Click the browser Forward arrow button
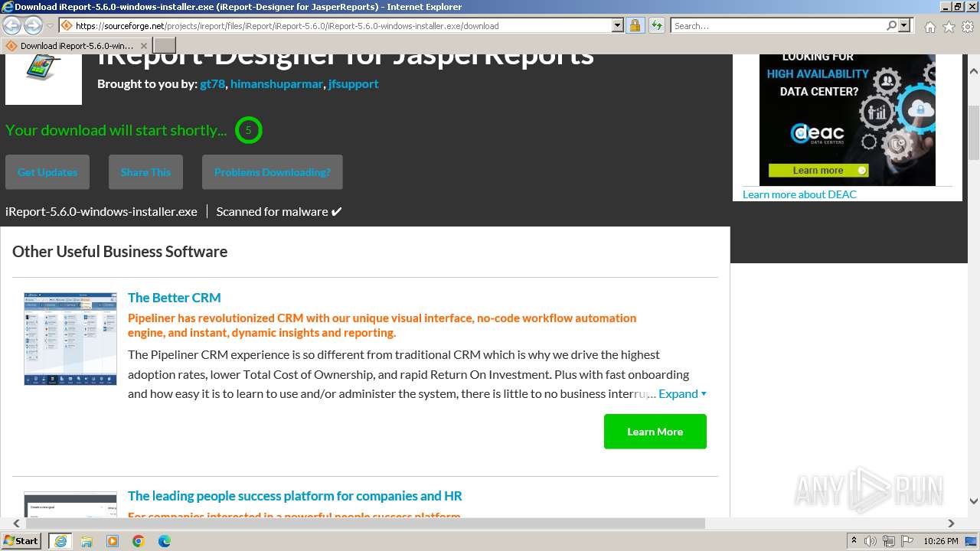980x551 pixels. click(x=33, y=25)
